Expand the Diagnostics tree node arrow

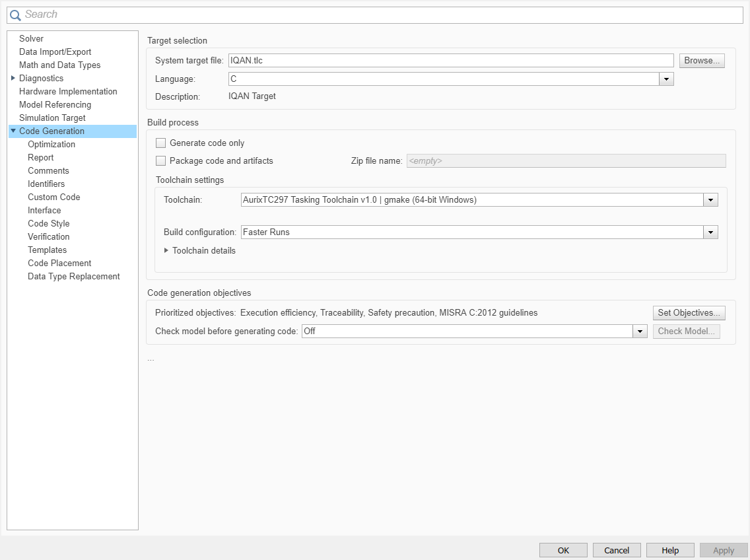coord(13,77)
